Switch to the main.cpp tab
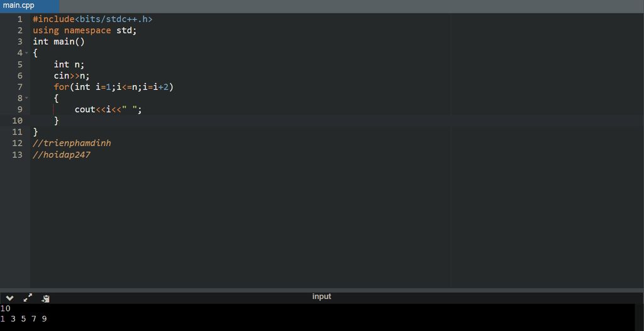Viewport: 644px width, 331px height. point(19,6)
